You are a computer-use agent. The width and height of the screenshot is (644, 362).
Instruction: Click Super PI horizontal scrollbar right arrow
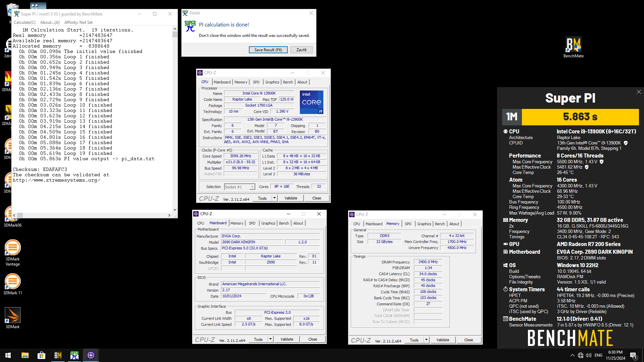pos(169,215)
